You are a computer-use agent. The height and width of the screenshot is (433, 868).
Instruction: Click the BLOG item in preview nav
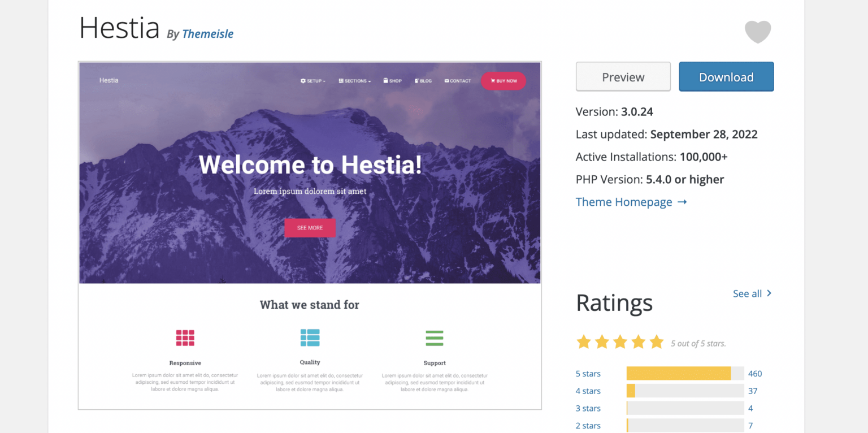(x=423, y=81)
